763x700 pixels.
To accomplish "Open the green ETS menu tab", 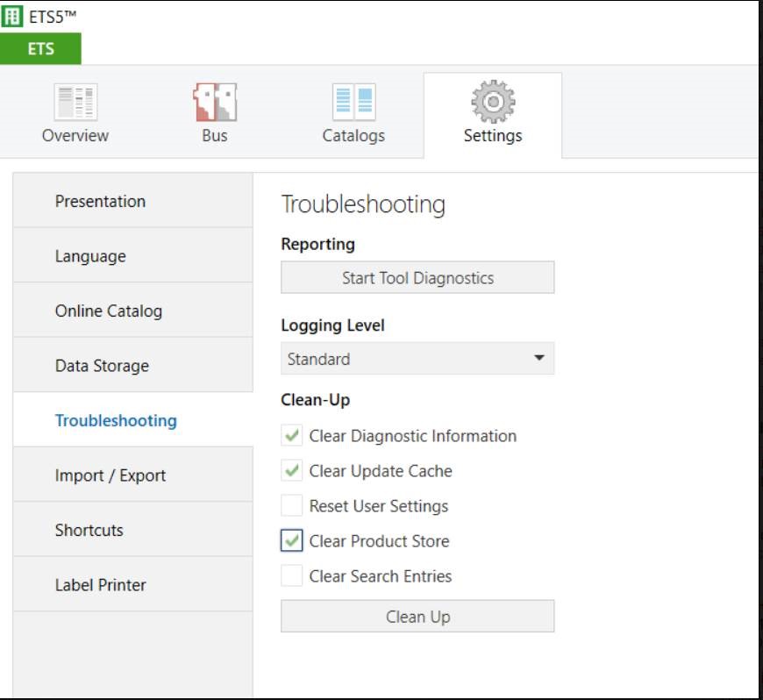I will point(41,49).
